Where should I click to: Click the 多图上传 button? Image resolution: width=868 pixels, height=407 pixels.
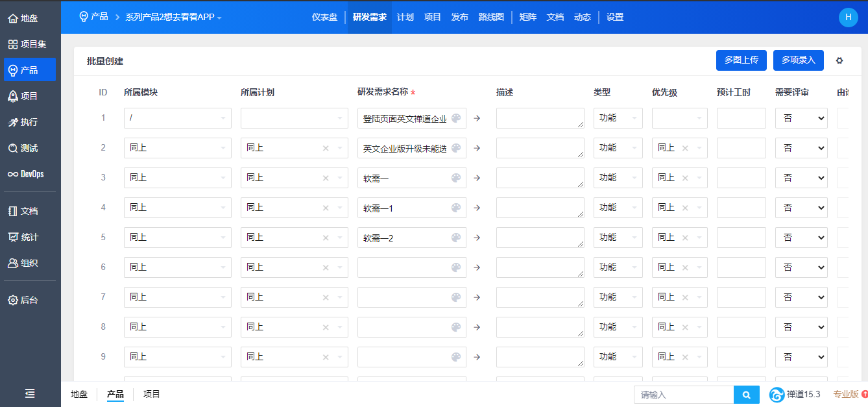[x=741, y=60]
